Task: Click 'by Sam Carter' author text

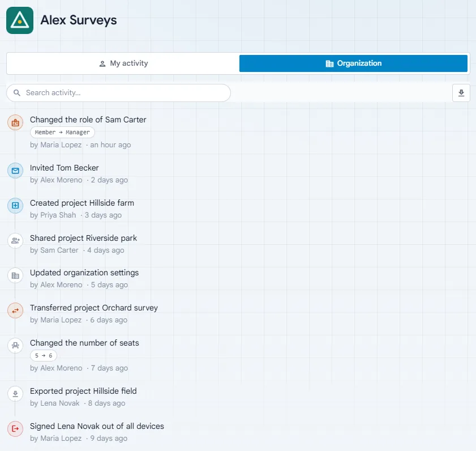Action: click(54, 250)
